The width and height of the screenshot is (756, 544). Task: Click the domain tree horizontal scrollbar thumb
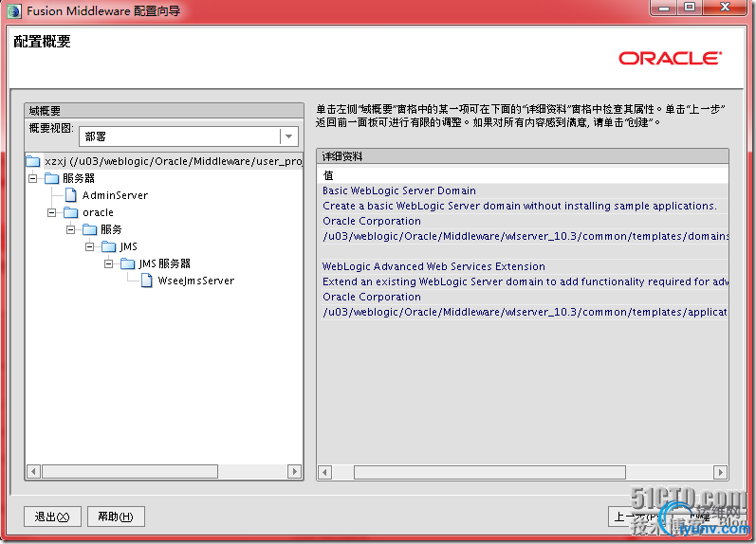coord(130,471)
